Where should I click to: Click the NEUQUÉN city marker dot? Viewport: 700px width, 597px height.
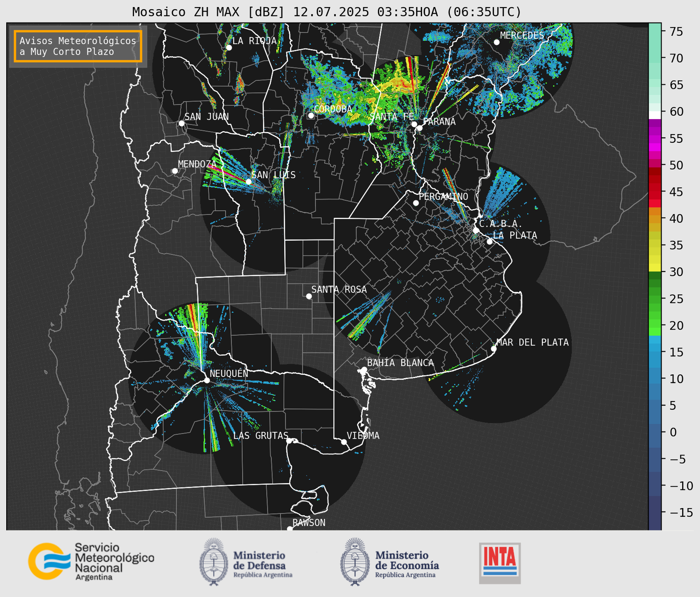pyautogui.click(x=207, y=380)
